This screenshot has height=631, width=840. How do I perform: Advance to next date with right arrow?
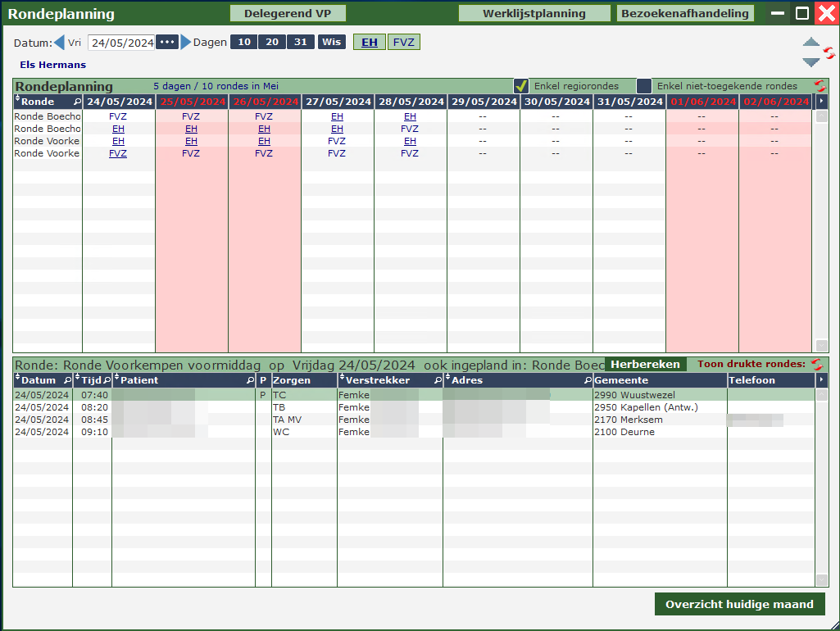(186, 43)
